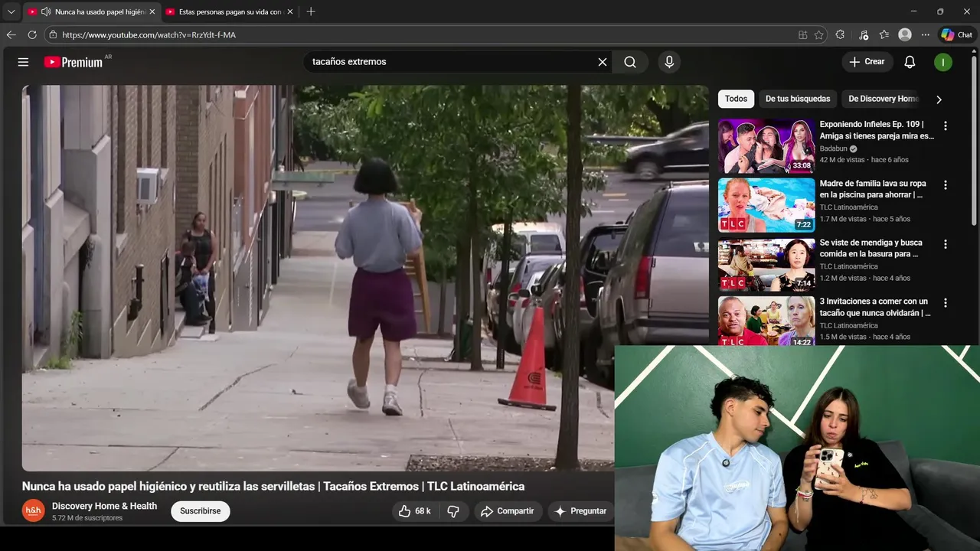Open the browser extensions puzzle icon
The height and width of the screenshot is (551, 980).
coord(840,34)
